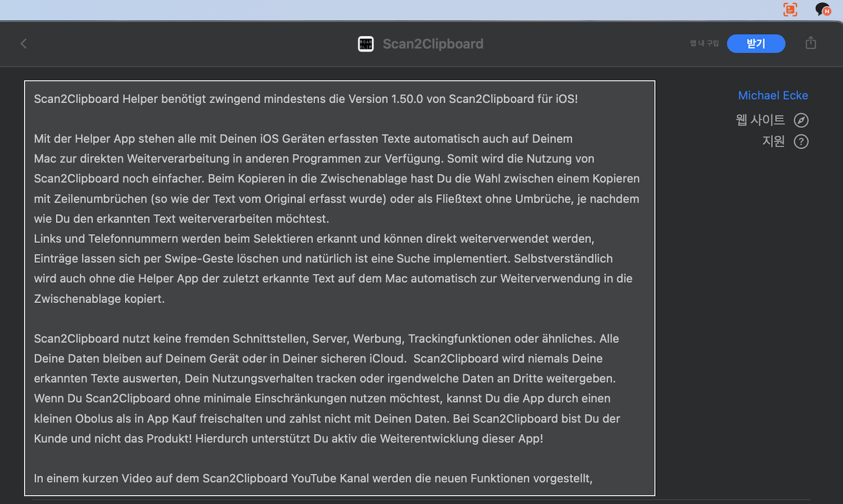
Task: Click the 앱 내 구입 label
Action: [x=704, y=43]
